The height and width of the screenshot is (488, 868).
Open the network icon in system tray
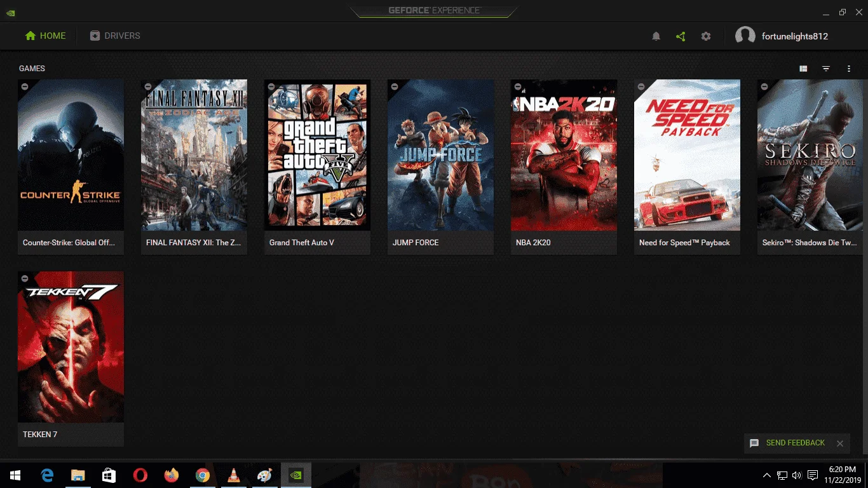click(x=782, y=475)
